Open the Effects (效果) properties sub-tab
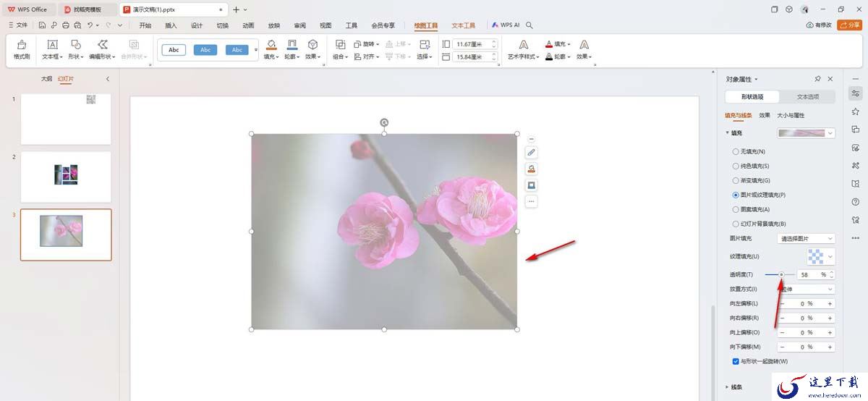This screenshot has height=401, width=868. 765,115
